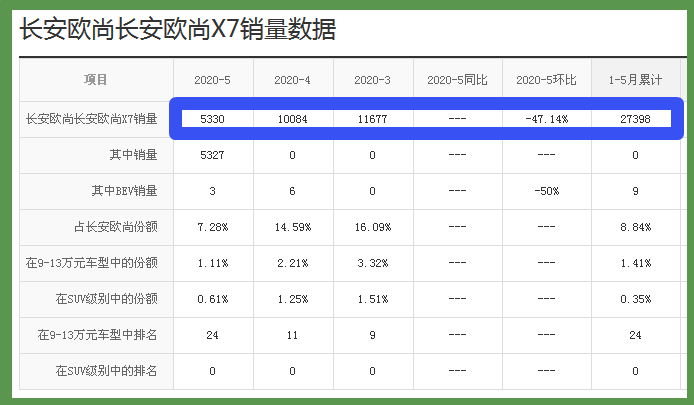The image size is (694, 405).
Task: Select the 16.09% share value
Action: tap(373, 227)
